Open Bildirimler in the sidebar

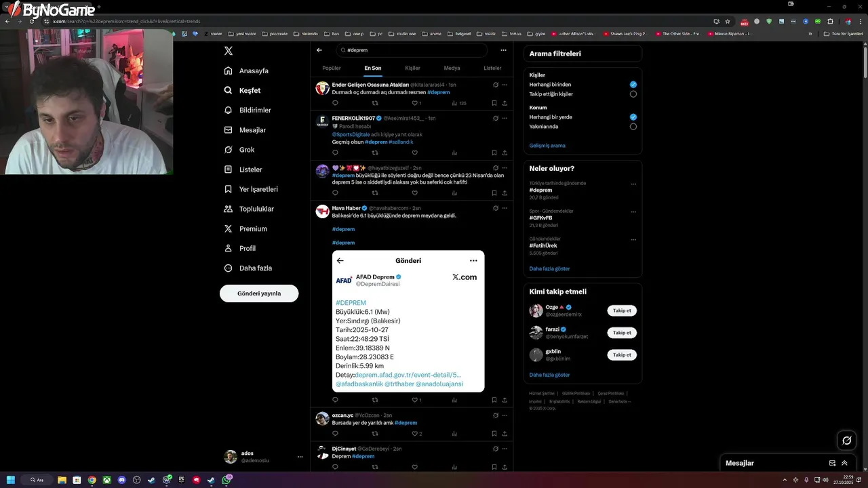[x=248, y=110]
